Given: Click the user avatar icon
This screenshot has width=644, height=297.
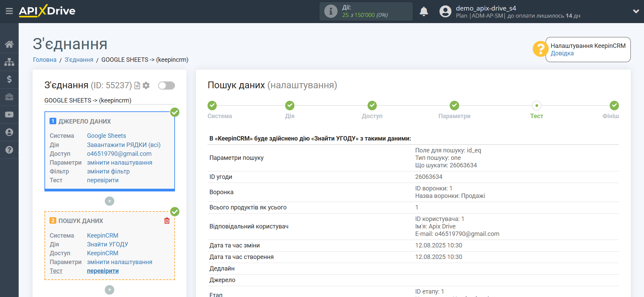Looking at the screenshot, I should point(445,12).
